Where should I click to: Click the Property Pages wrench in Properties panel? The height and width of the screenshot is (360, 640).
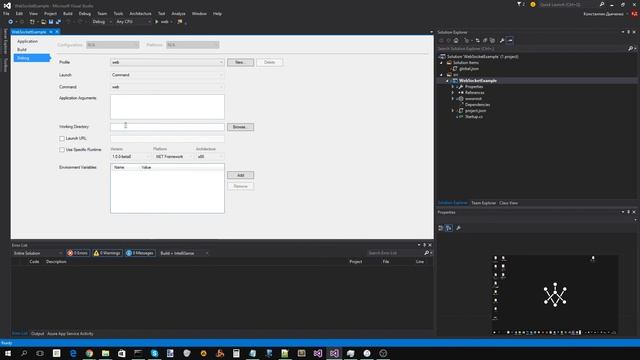458,228
